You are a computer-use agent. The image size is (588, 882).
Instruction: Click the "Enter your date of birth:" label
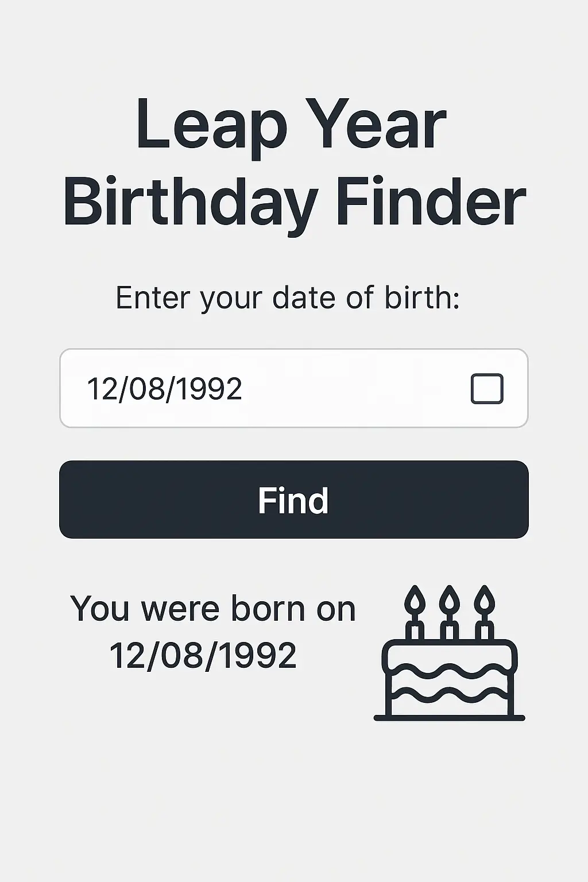coord(288,298)
